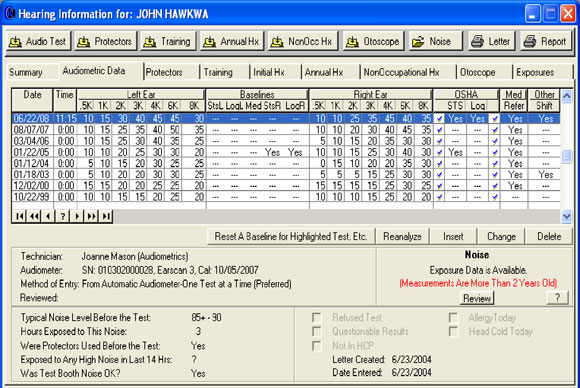Viewport: 580px width, 388px height.
Task: Toggle the Allergy Today checkbox
Action: 453,318
